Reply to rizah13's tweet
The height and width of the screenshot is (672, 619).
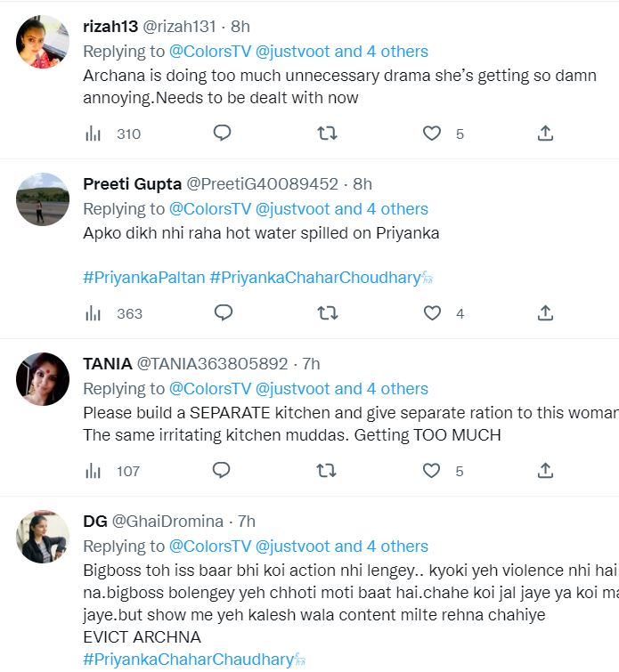(x=223, y=134)
